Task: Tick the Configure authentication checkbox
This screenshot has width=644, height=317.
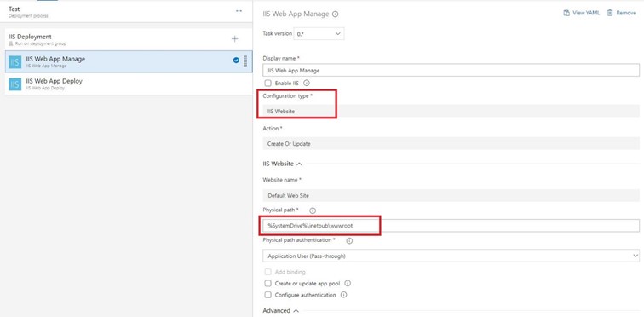Action: click(x=267, y=295)
